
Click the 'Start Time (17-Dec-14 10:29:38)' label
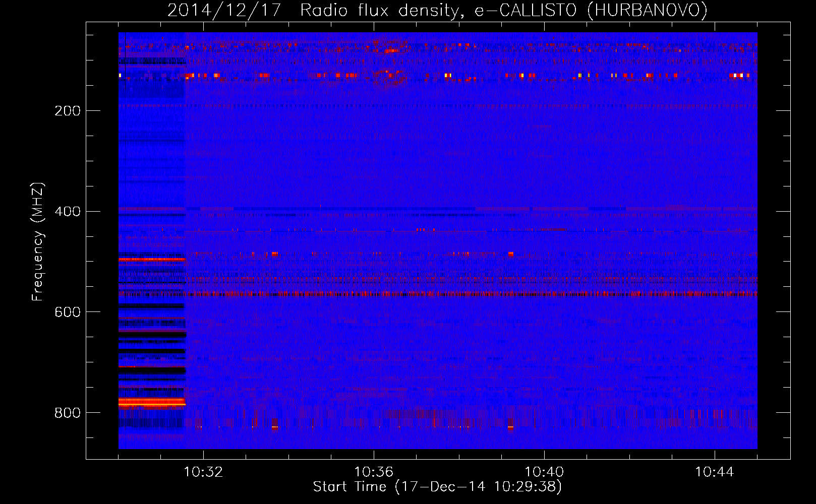[x=437, y=487]
